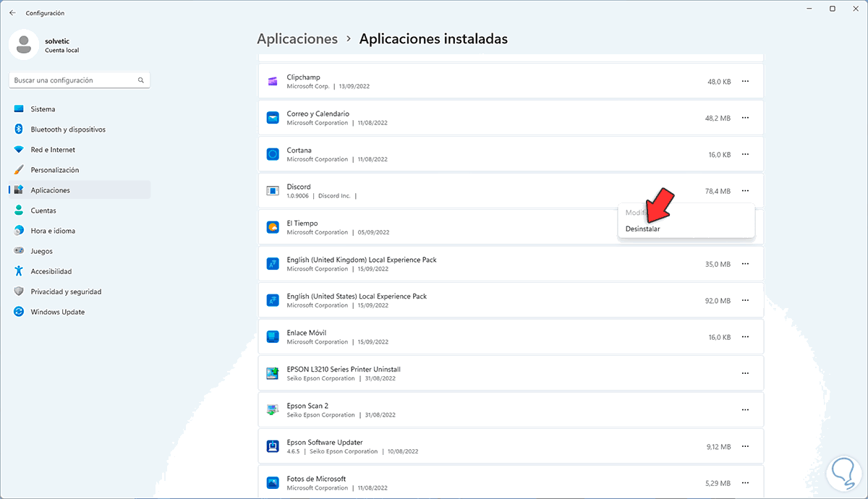Open options for English (United States) pack

click(745, 300)
